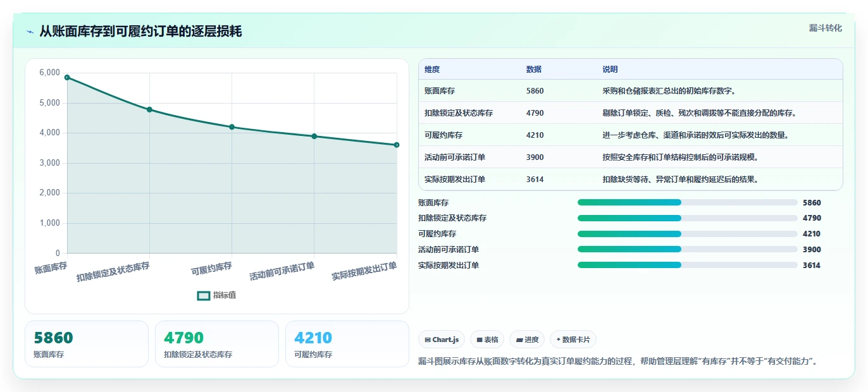Click chart data point for 实际按期发出订单
Image resolution: width=868 pixels, height=392 pixels.
[397, 145]
